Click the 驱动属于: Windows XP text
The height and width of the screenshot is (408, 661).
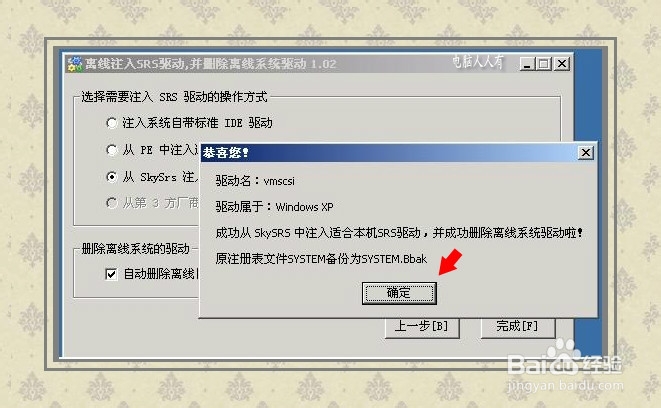click(274, 207)
